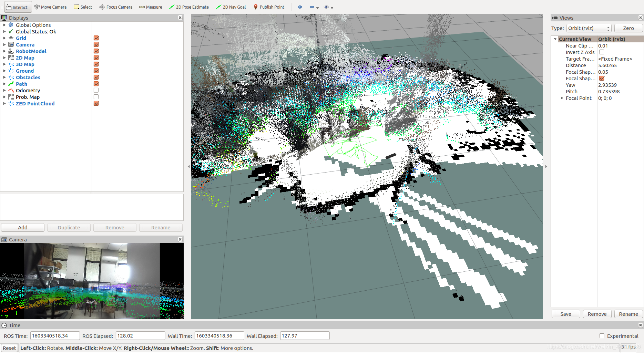Activate the Publish Point tool

[x=269, y=7]
